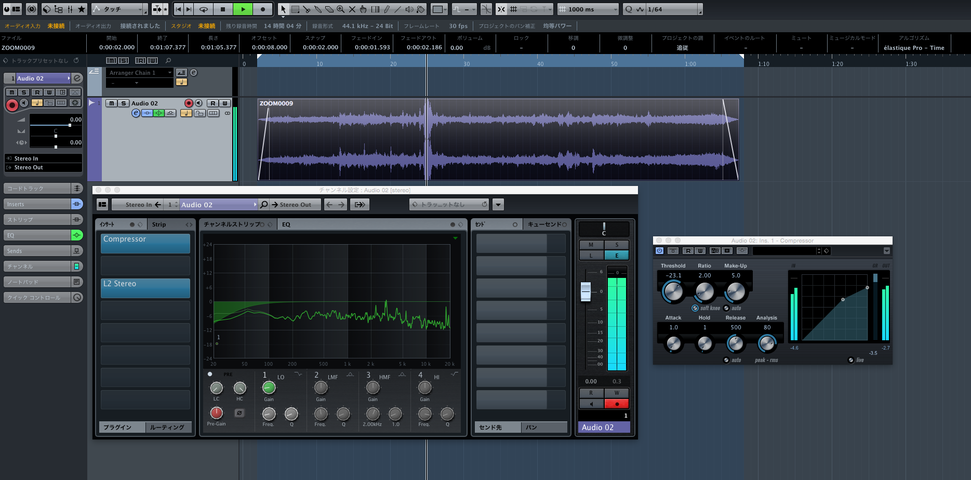Open channel settings e button on Audio 02 track
Image resolution: width=971 pixels, height=480 pixels.
(135, 113)
